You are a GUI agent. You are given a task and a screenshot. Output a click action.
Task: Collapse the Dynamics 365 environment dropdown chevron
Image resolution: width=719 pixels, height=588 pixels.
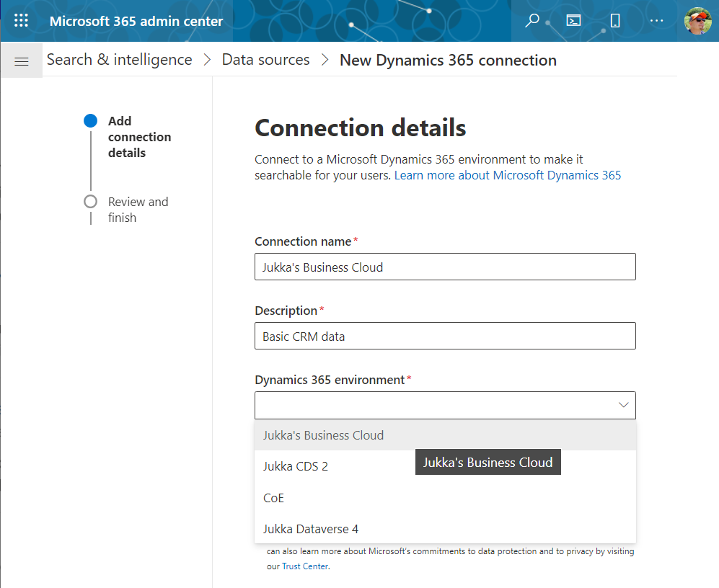pos(623,405)
